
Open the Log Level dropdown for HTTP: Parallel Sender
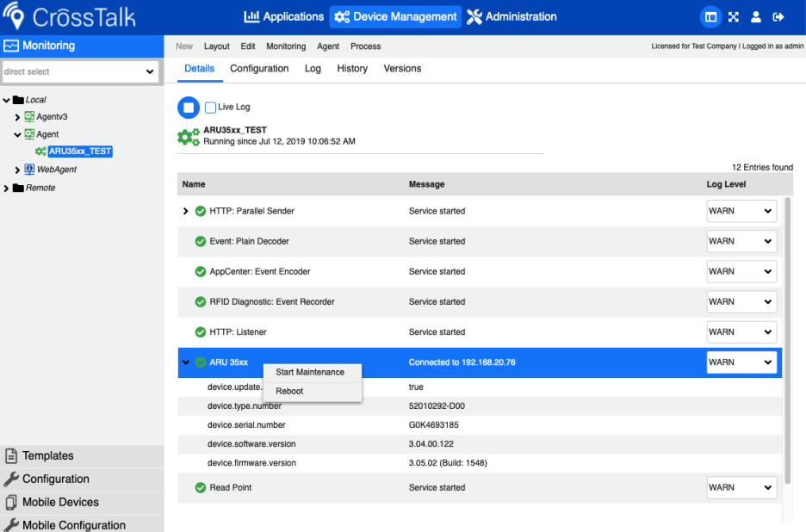click(x=741, y=211)
